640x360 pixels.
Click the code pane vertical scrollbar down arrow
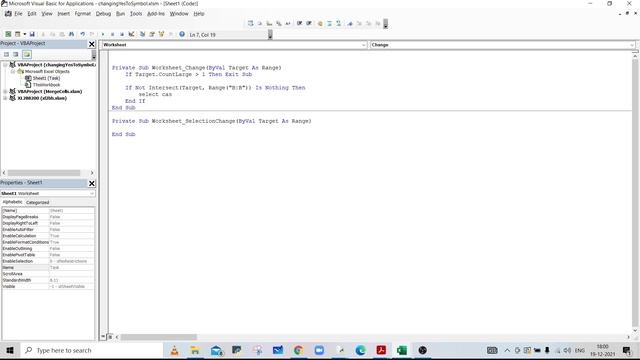[x=635, y=330]
